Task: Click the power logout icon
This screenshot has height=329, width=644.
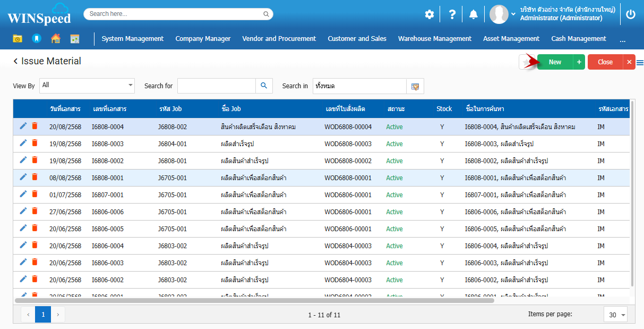Action: (x=631, y=14)
